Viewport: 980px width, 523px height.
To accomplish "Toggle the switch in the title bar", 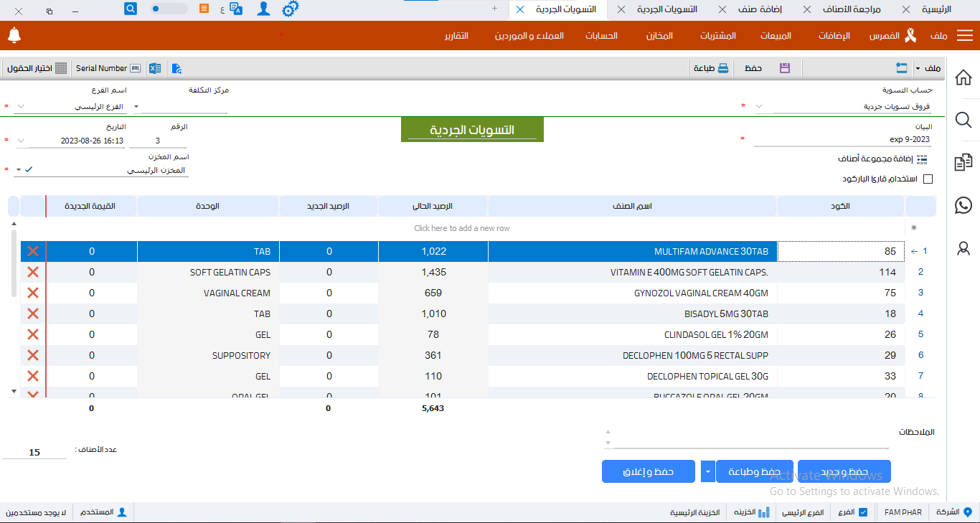I will (169, 9).
